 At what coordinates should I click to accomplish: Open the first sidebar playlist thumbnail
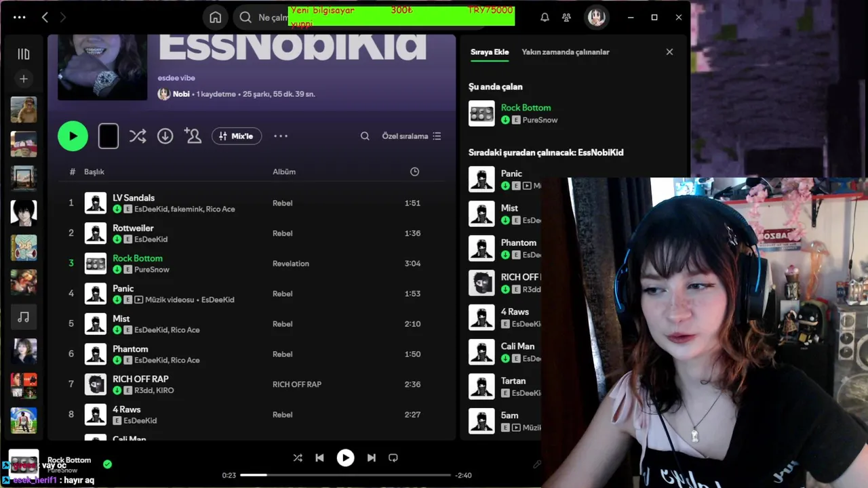(x=24, y=110)
